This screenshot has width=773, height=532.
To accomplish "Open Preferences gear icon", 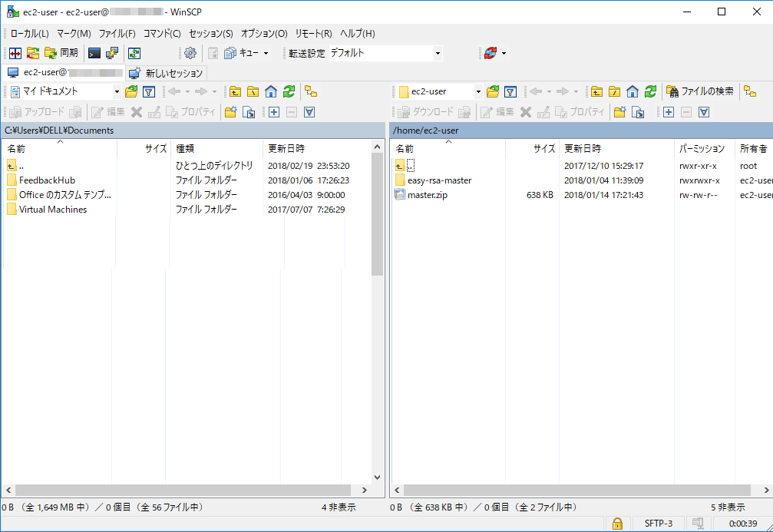I will (190, 53).
